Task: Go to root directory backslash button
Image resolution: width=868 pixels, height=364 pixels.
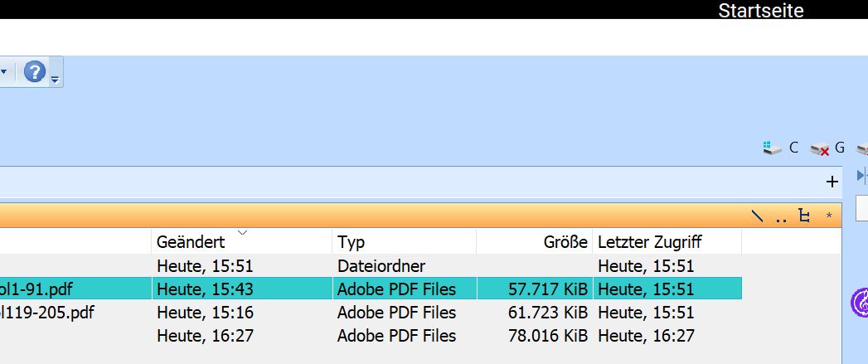Action: [x=757, y=216]
